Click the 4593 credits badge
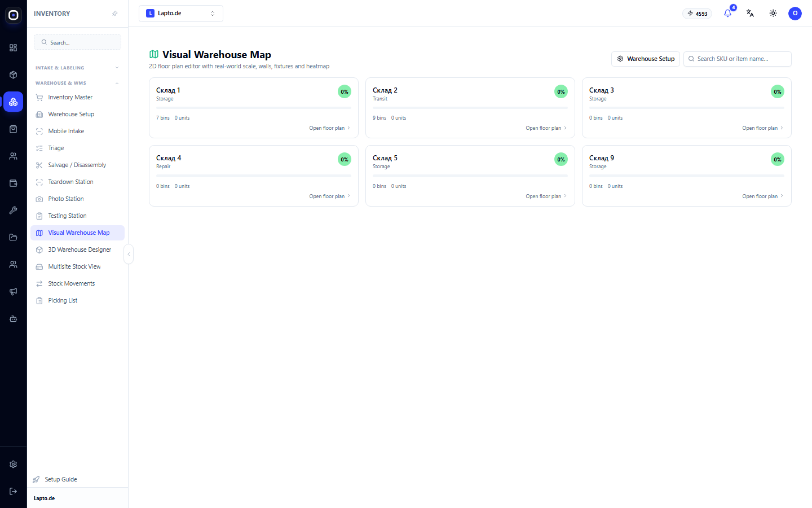The height and width of the screenshot is (508, 812). pyautogui.click(x=698, y=14)
